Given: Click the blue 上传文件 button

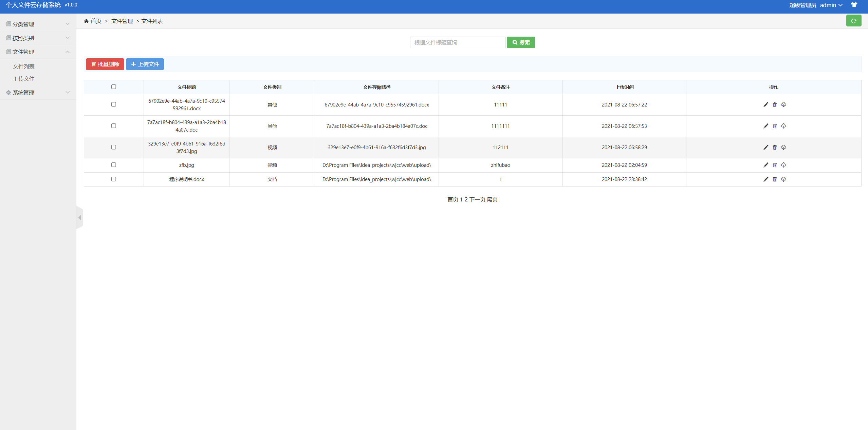Looking at the screenshot, I should 145,64.
